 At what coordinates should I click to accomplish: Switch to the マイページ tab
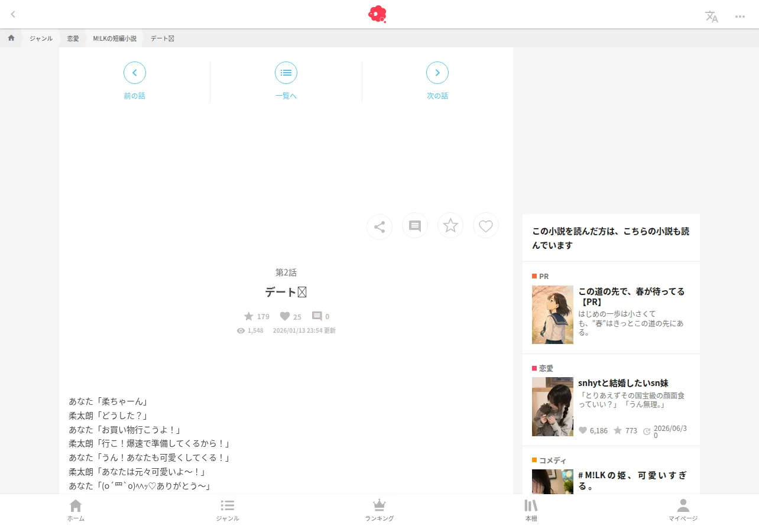point(683,510)
